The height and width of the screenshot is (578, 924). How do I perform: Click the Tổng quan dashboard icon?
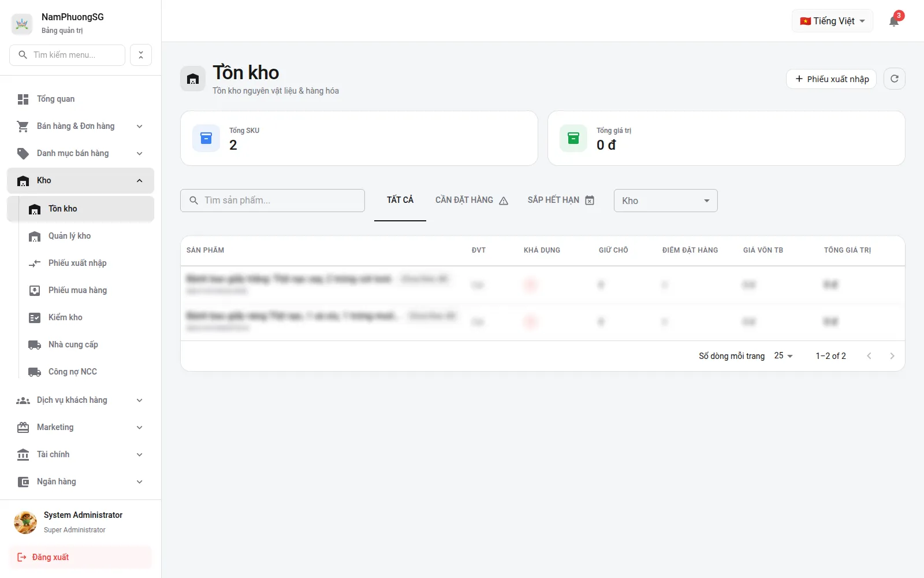(23, 99)
